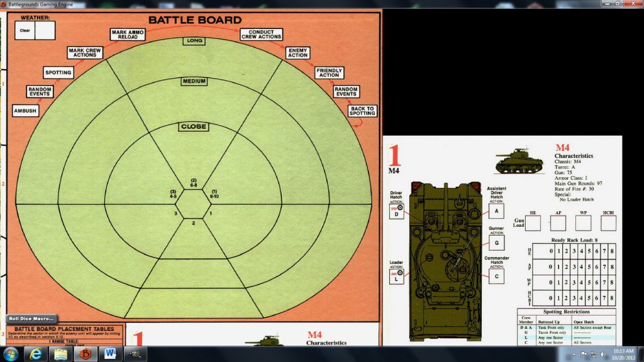Select the CONDUCT CREW ACTIONS phase box
Image resolution: width=644 pixels, height=362 pixels.
click(x=261, y=35)
